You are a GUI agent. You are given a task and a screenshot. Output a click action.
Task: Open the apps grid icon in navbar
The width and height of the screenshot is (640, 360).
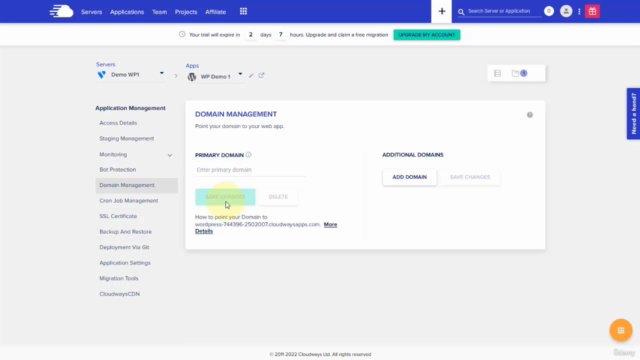click(243, 11)
